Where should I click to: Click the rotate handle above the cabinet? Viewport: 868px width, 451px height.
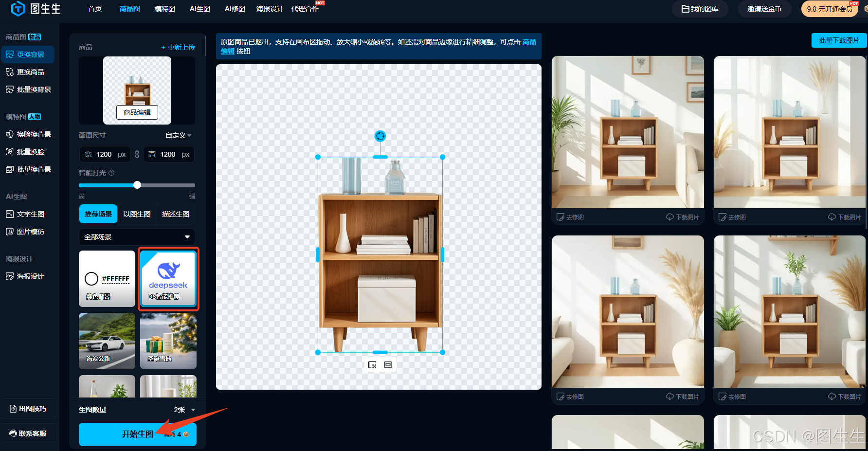tap(380, 136)
